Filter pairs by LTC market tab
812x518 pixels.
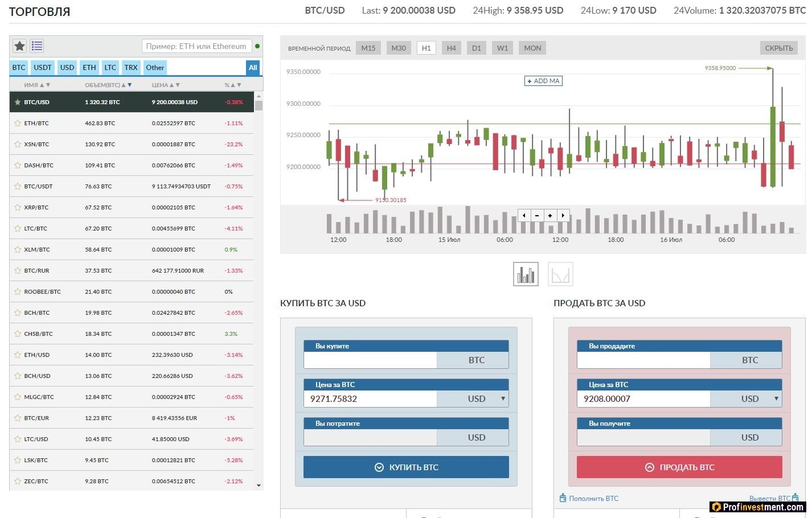[110, 67]
